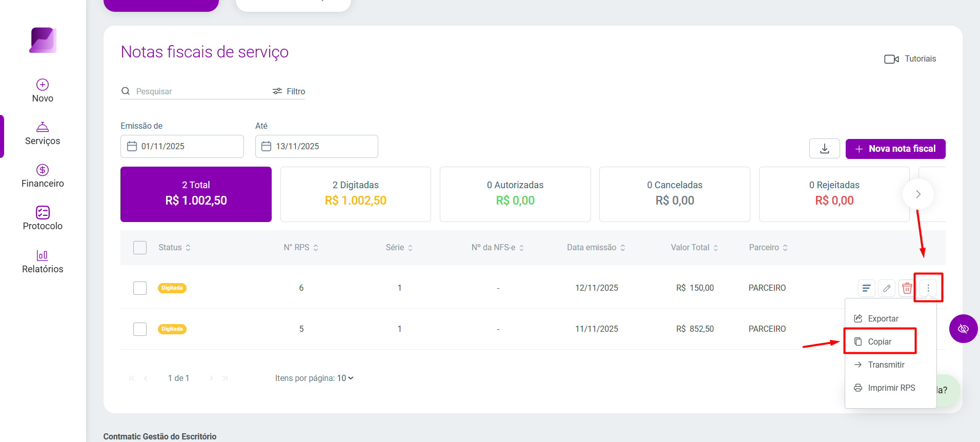Toggle the crossed-eye visibility button
Image resolution: width=980 pixels, height=442 pixels.
coord(964,329)
